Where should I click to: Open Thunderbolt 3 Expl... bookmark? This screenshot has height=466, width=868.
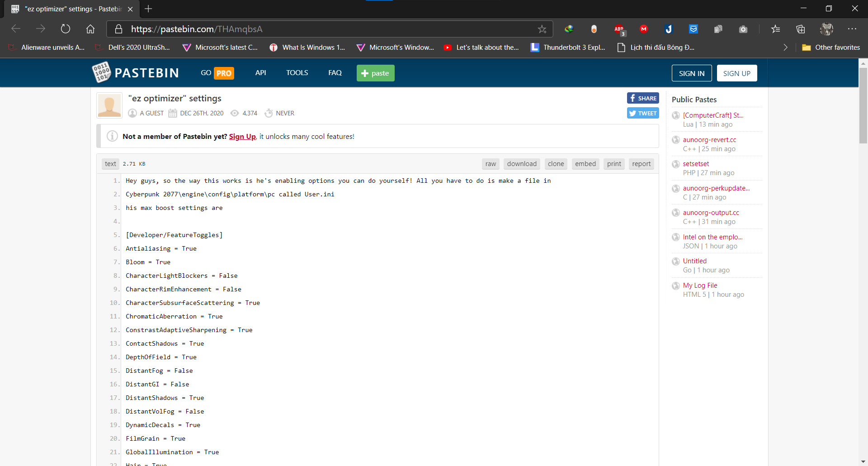pos(568,47)
